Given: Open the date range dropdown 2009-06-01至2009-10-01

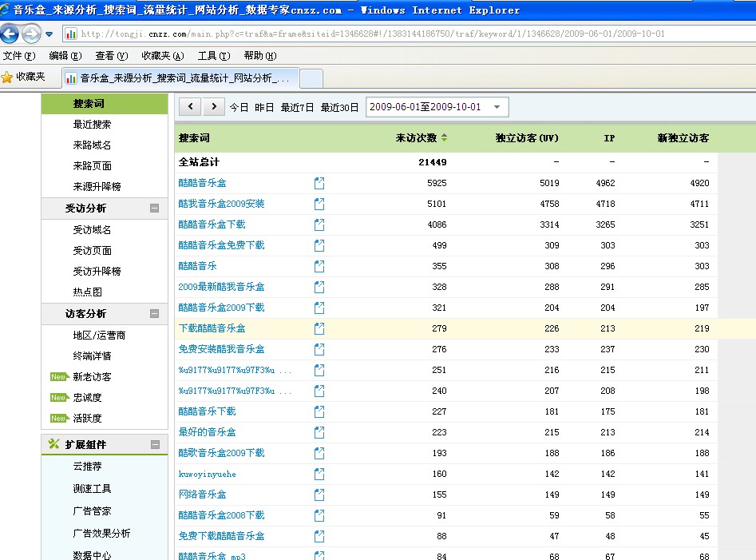Looking at the screenshot, I should 437,107.
